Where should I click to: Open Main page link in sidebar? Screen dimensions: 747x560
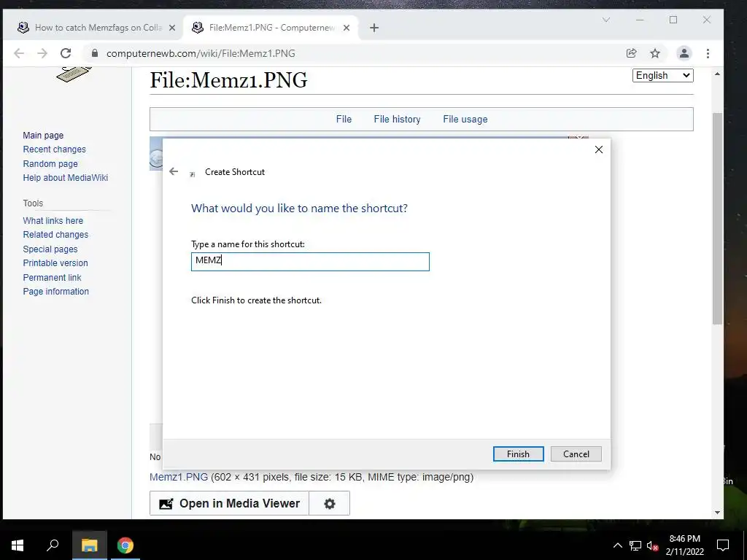pos(43,135)
